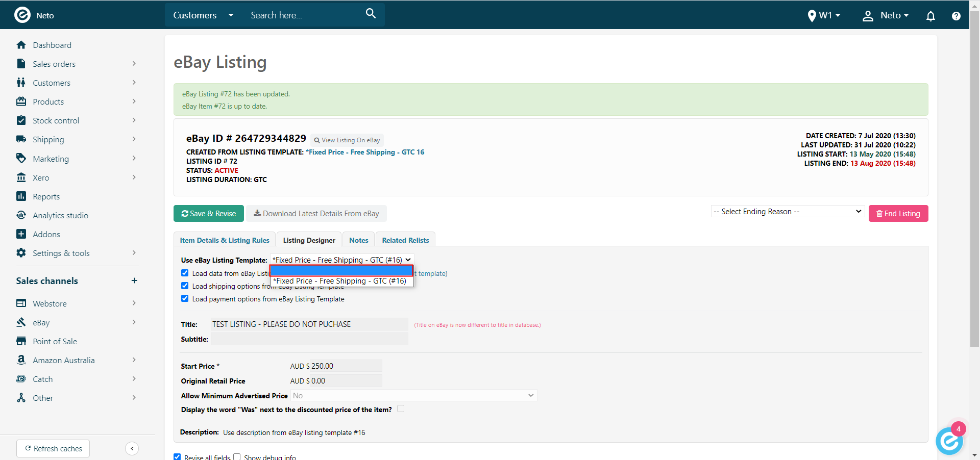Image resolution: width=980 pixels, height=460 pixels.
Task: Click the Stock control checklist icon
Action: [21, 120]
